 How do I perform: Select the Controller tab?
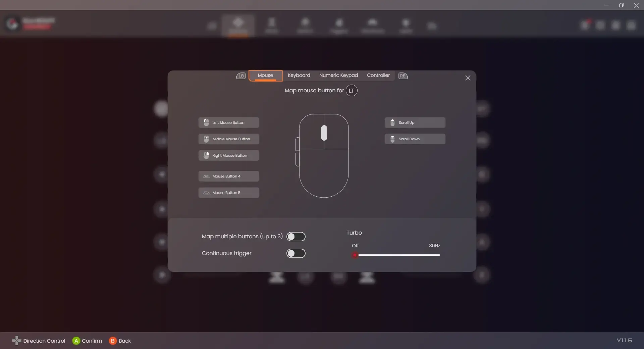click(378, 76)
